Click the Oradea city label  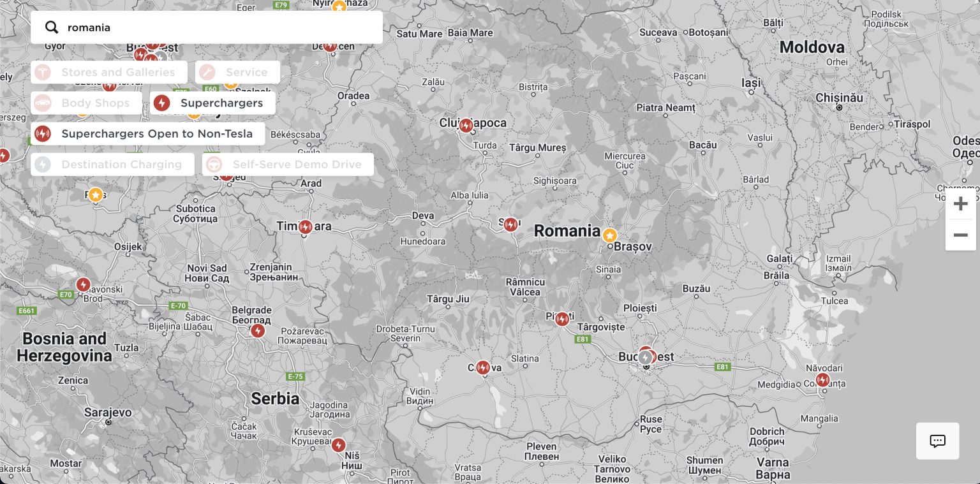pyautogui.click(x=353, y=96)
